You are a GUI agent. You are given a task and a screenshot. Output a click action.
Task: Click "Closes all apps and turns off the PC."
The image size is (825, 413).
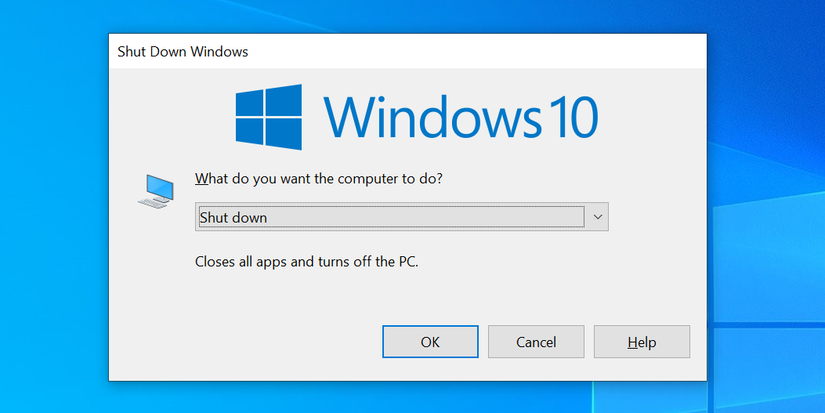click(307, 261)
